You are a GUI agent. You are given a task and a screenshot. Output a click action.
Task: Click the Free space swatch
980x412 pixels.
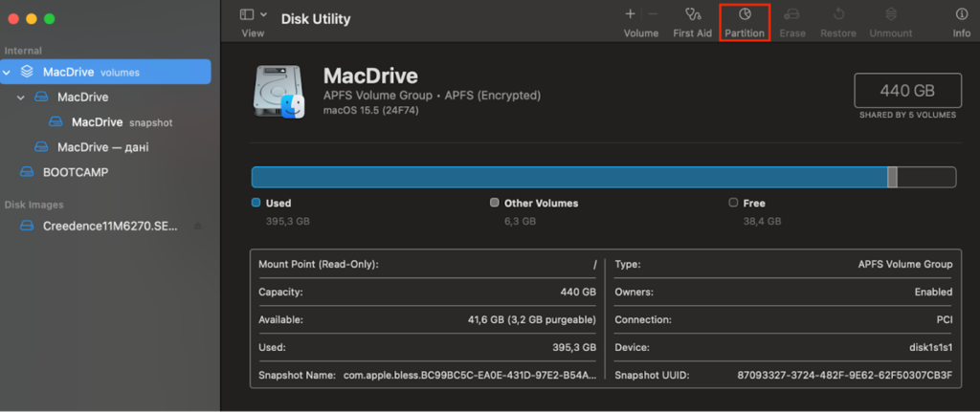click(733, 203)
